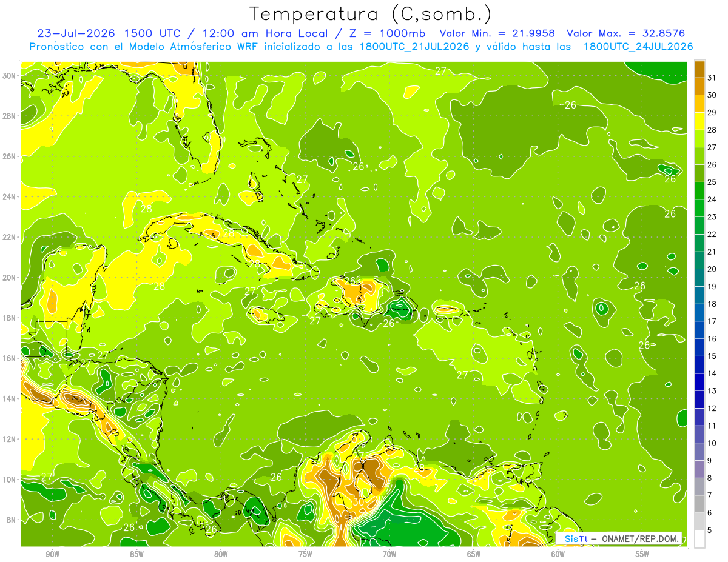This screenshot has width=728, height=562.
Task: Click the color bar scale label 31
Action: [712, 78]
